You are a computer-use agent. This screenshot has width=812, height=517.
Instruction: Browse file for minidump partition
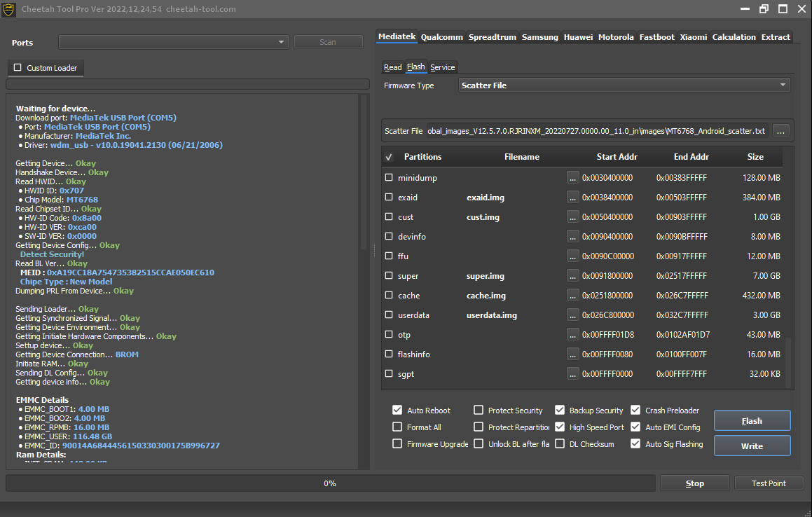point(572,178)
